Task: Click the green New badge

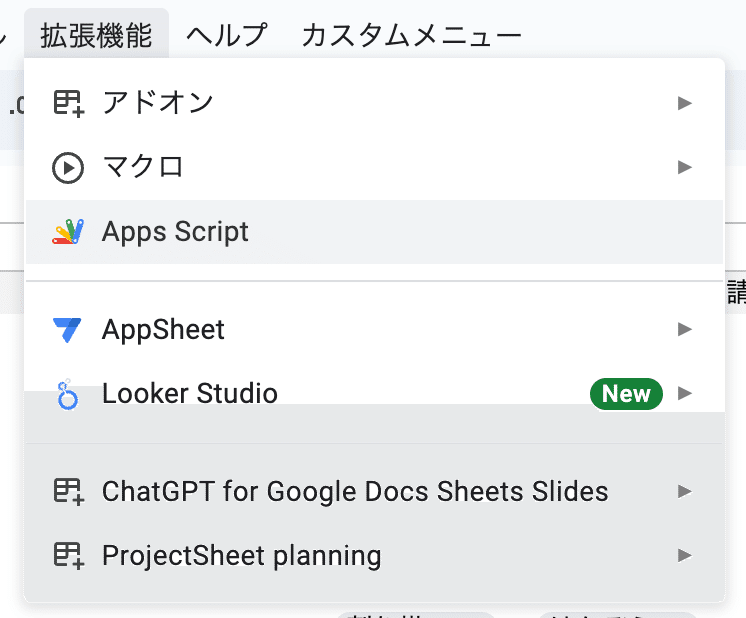Action: click(626, 394)
